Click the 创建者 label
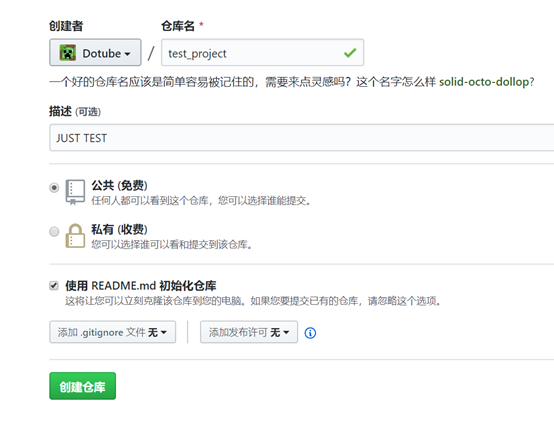 66,26
